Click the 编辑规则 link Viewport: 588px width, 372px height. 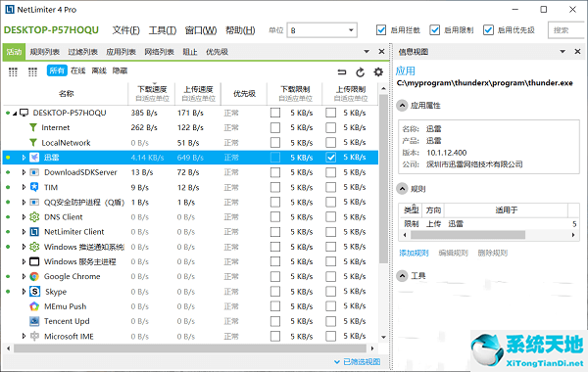click(x=454, y=253)
